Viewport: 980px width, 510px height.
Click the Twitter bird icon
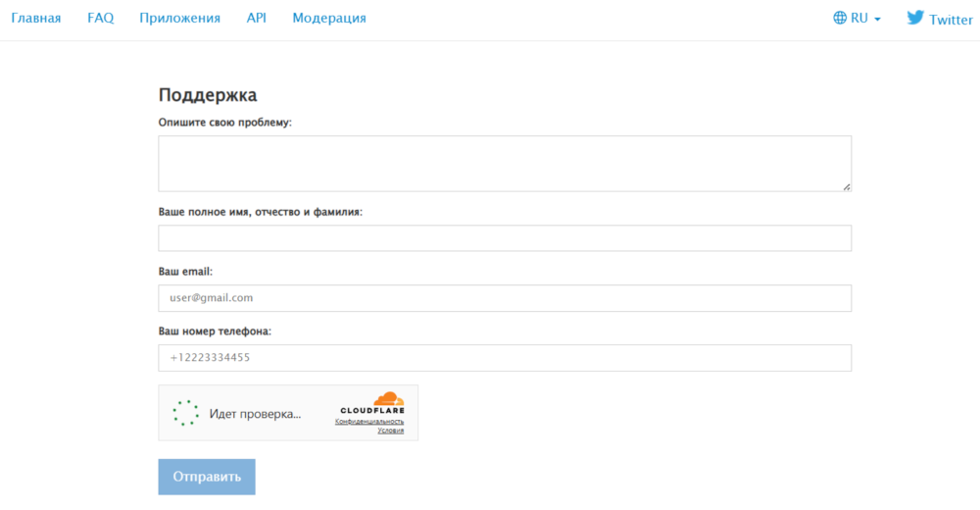(x=915, y=18)
